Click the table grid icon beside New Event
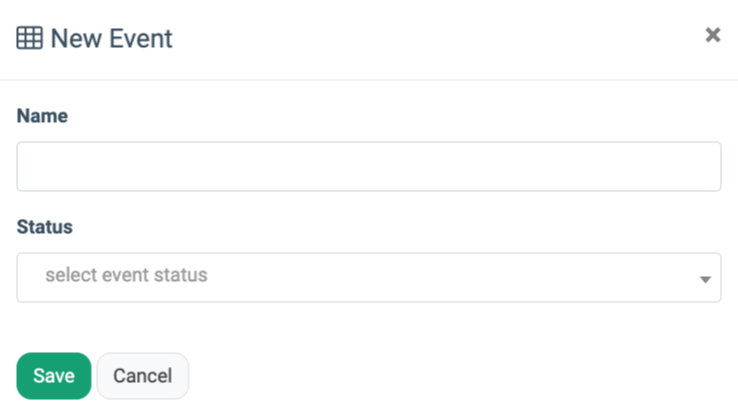The width and height of the screenshot is (738, 418). tap(30, 39)
